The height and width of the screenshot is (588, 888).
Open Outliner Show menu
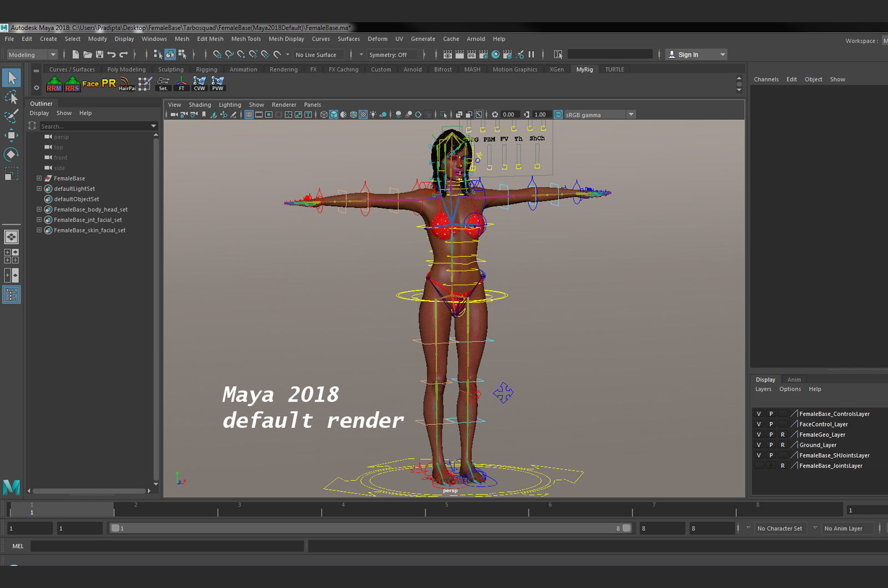(x=64, y=113)
